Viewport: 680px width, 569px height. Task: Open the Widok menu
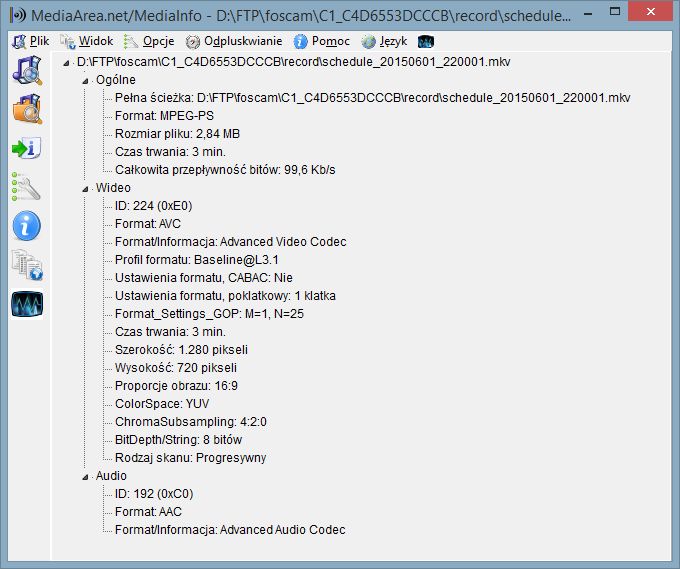coord(87,41)
